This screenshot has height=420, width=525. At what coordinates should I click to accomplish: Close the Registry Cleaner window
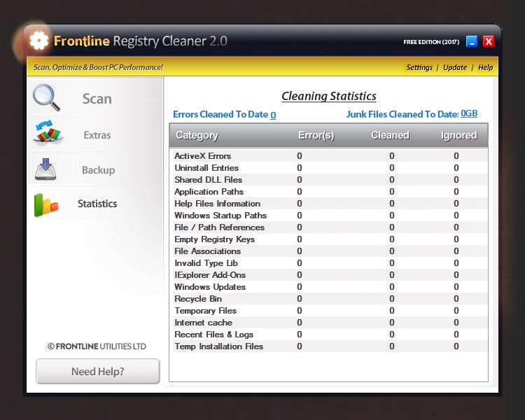489,41
